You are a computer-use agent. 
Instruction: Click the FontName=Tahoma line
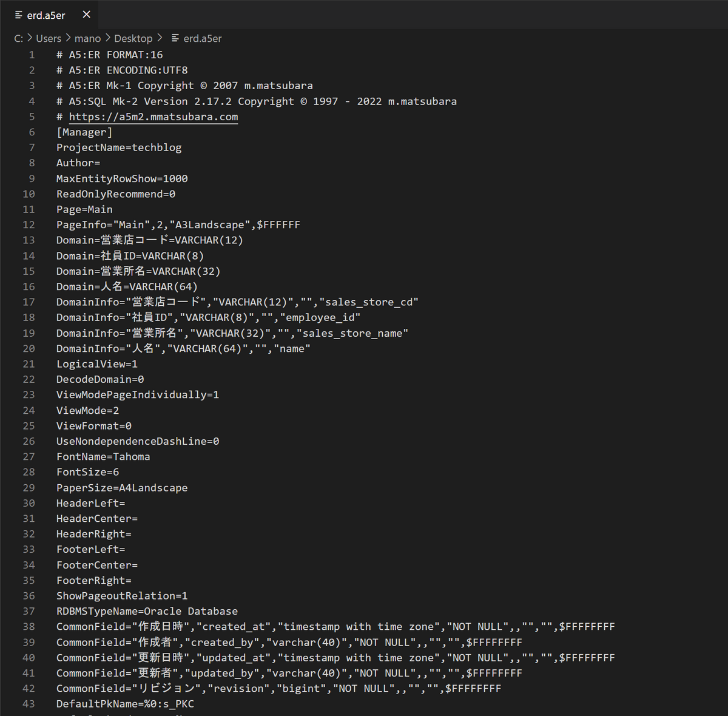coord(103,456)
